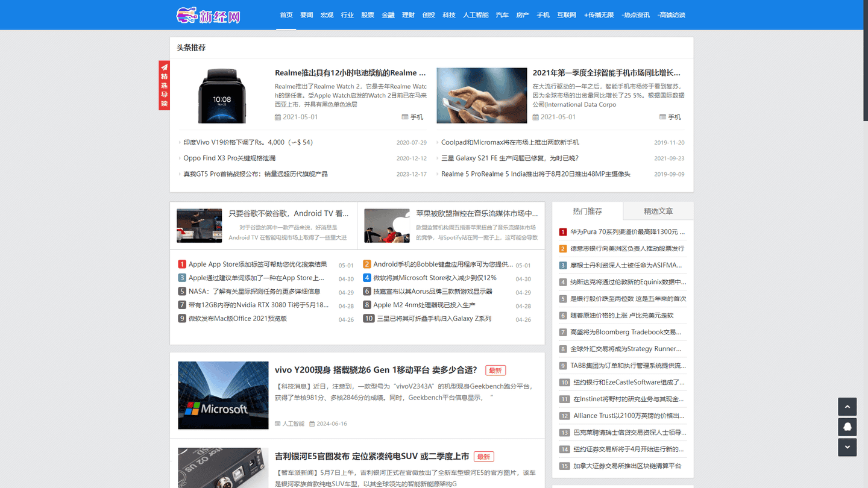868x488 pixels.
Task: Open the 技嘉宣布Aorus游戏显示器 item
Action: click(433, 292)
